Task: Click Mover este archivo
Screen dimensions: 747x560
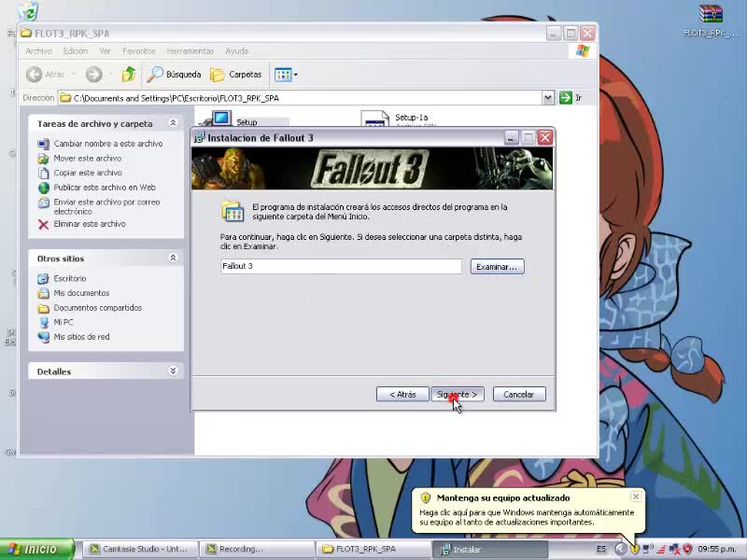Action: pos(88,158)
